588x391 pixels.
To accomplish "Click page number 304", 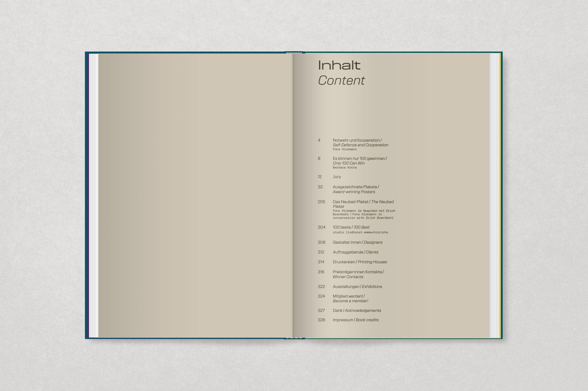I will click(321, 227).
